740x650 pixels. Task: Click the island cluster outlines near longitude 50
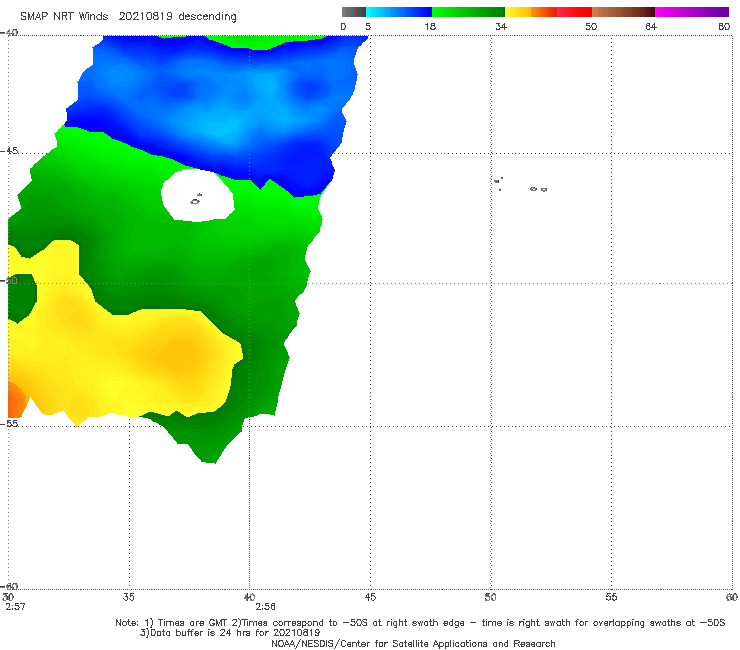point(498,184)
